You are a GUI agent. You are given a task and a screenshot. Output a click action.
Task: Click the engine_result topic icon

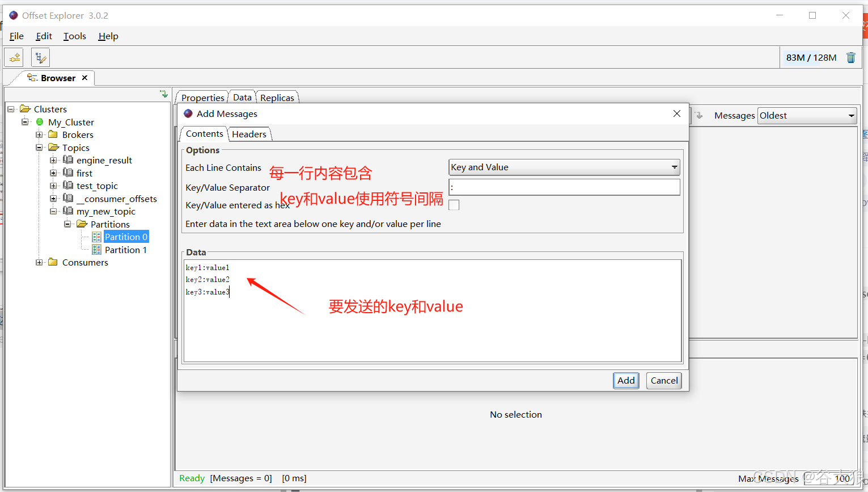coord(68,160)
